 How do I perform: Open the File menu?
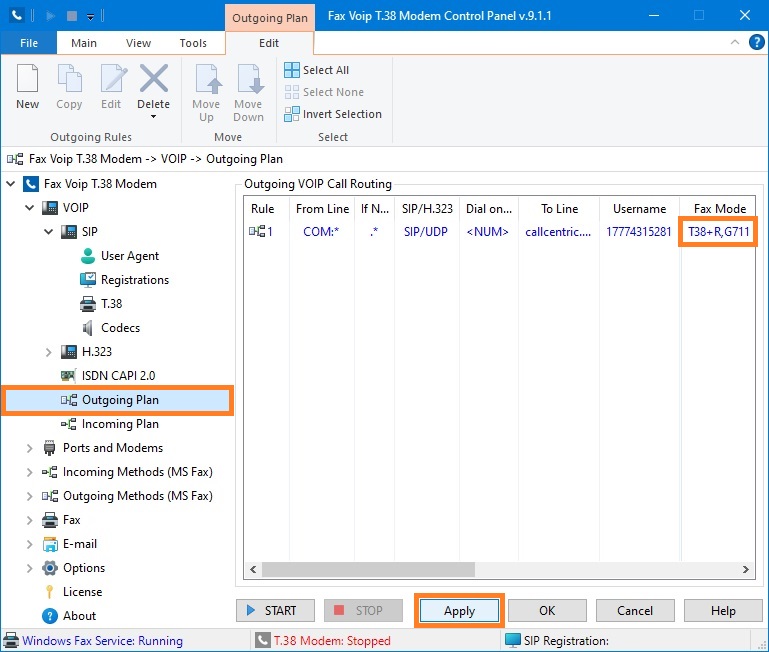(29, 43)
